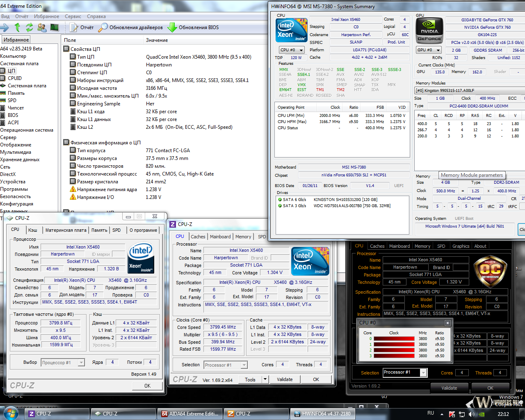Click the Тип корпуса row in AIDA64

click(165, 151)
